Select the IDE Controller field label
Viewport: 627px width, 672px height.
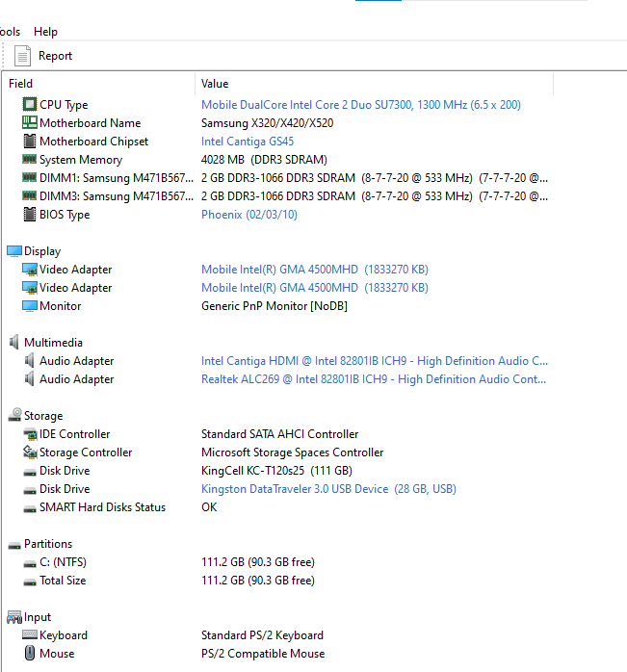pyautogui.click(x=74, y=434)
